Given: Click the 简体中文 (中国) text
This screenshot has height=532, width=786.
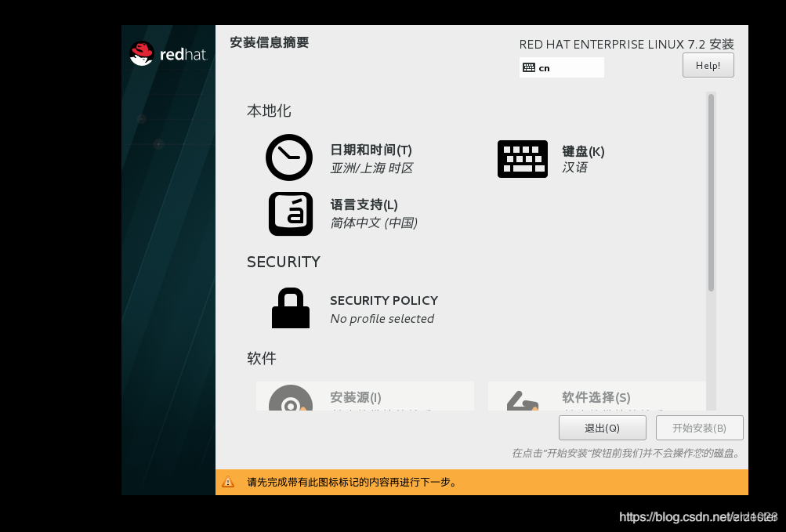Looking at the screenshot, I should point(374,223).
